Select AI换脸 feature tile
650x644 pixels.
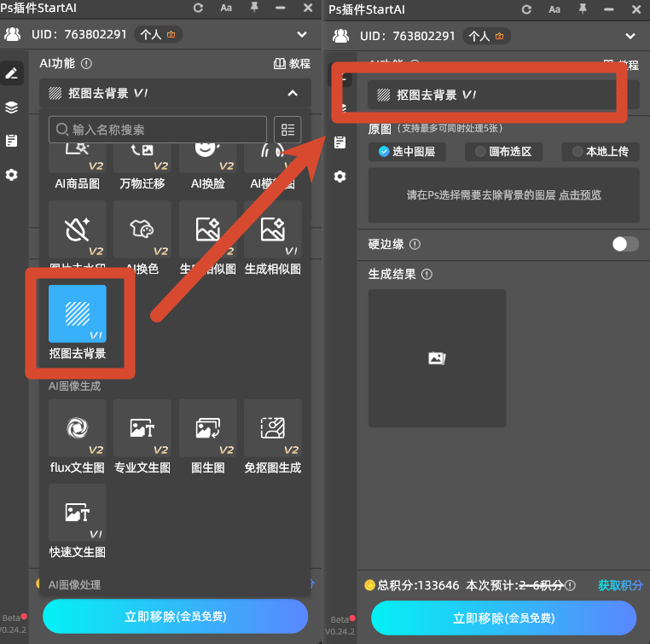(207, 165)
